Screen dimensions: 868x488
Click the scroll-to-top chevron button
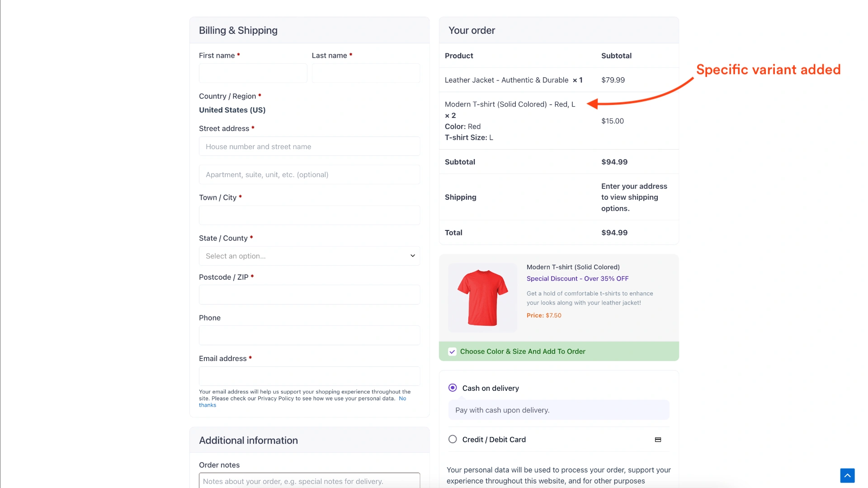click(x=847, y=475)
